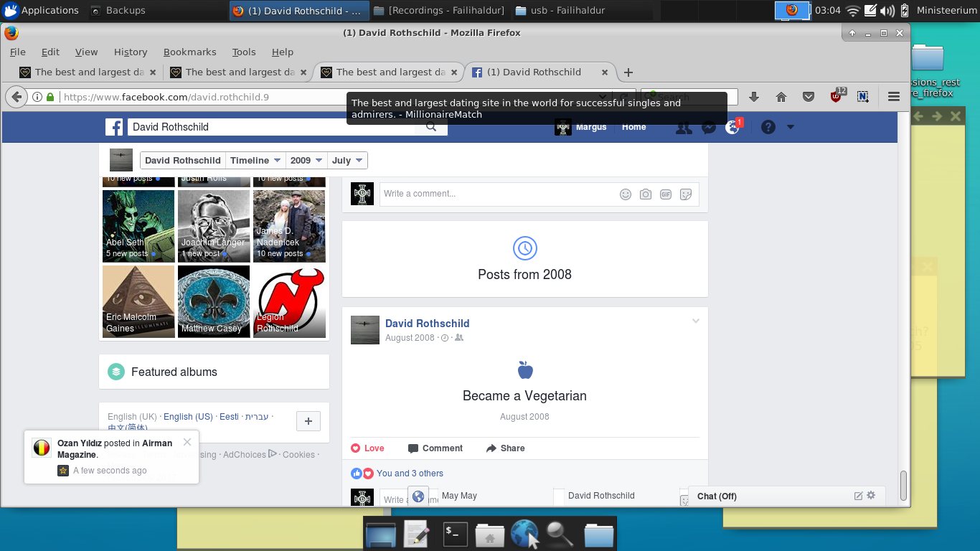This screenshot has height=551, width=980.
Task: Open the Help menu
Action: pos(283,52)
